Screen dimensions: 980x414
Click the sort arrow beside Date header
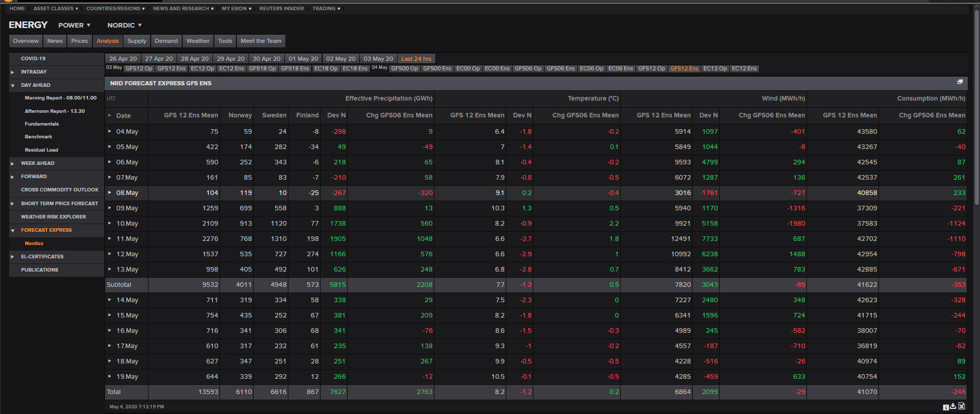(x=109, y=116)
